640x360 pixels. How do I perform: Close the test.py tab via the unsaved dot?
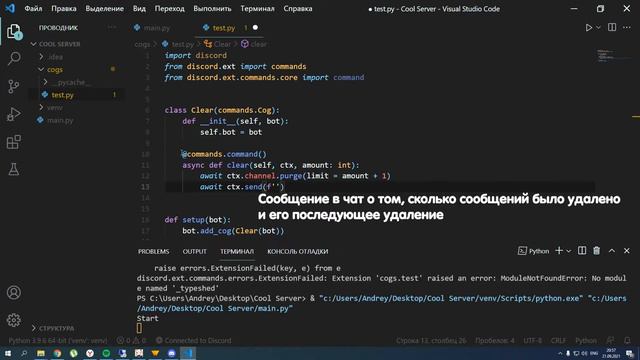click(x=255, y=27)
